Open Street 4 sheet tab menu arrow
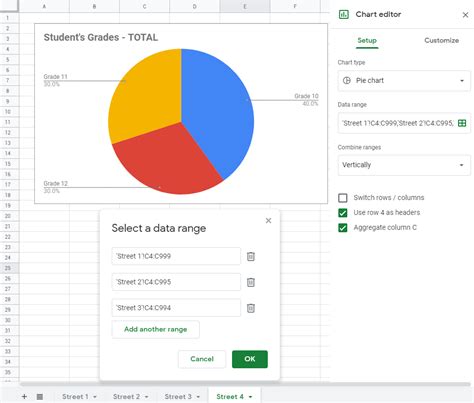The height and width of the screenshot is (403, 474). click(x=250, y=397)
